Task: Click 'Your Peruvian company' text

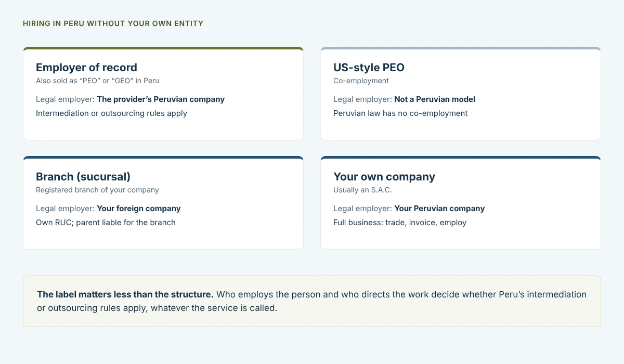Action: 439,208
